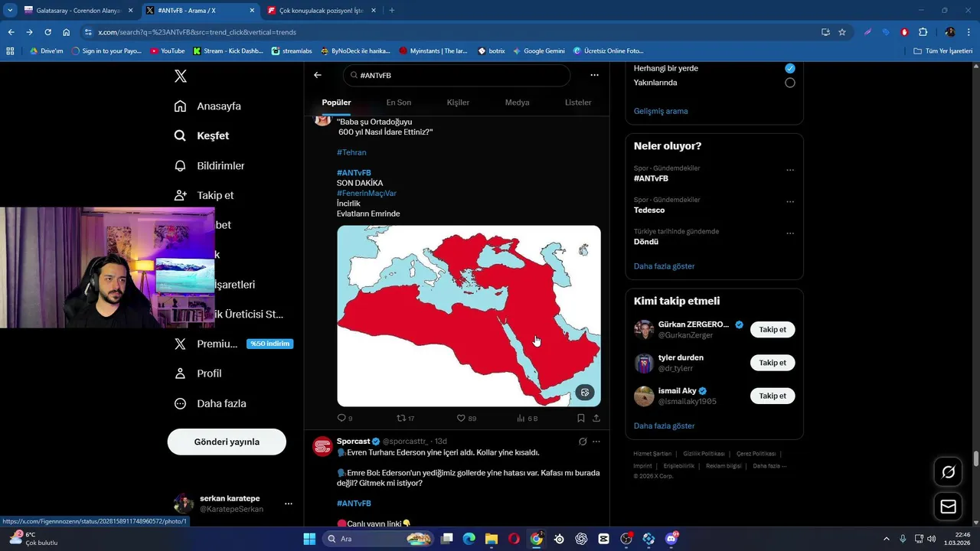980x551 pixels.
Task: Reload the page in Chrome
Action: tap(47, 32)
